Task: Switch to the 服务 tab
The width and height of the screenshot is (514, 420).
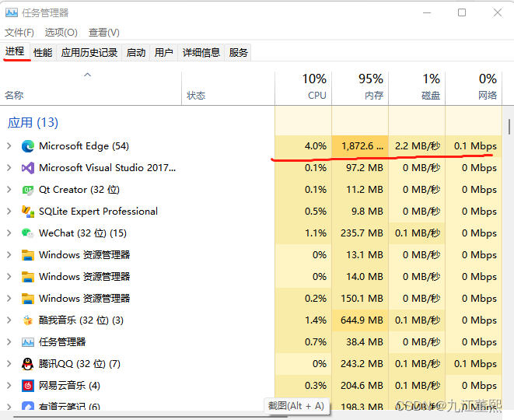Action: tap(238, 52)
